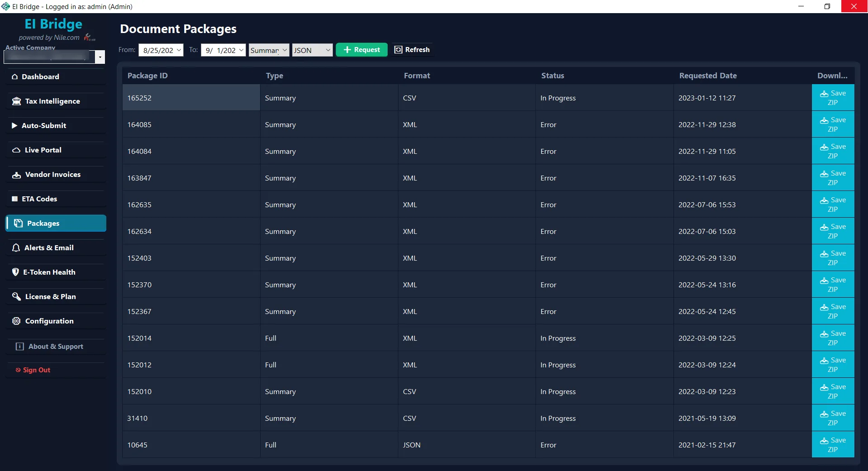Click the Live Portal cloud icon
Image resolution: width=868 pixels, height=471 pixels.
tap(16, 150)
